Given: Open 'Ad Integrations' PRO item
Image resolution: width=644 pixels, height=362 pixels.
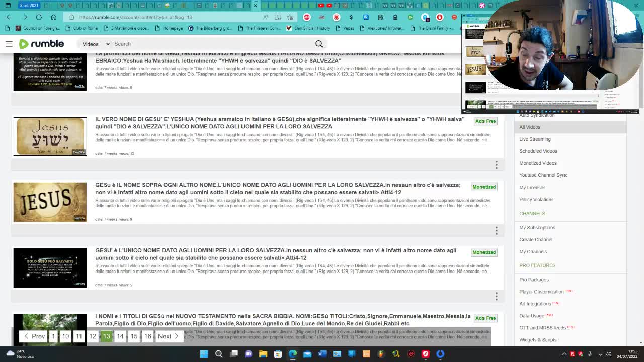Looking at the screenshot, I should (539, 304).
